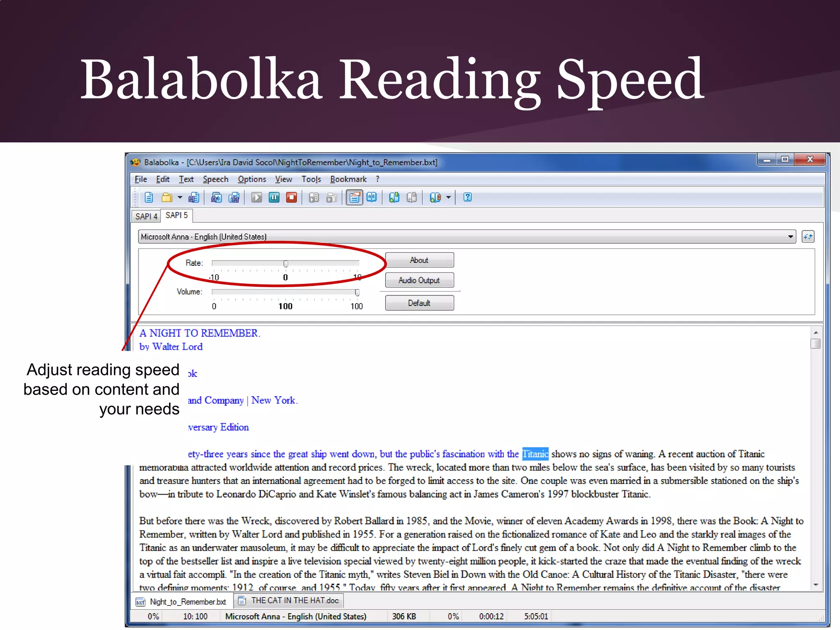Minimize the Balabolka window

pyautogui.click(x=767, y=160)
